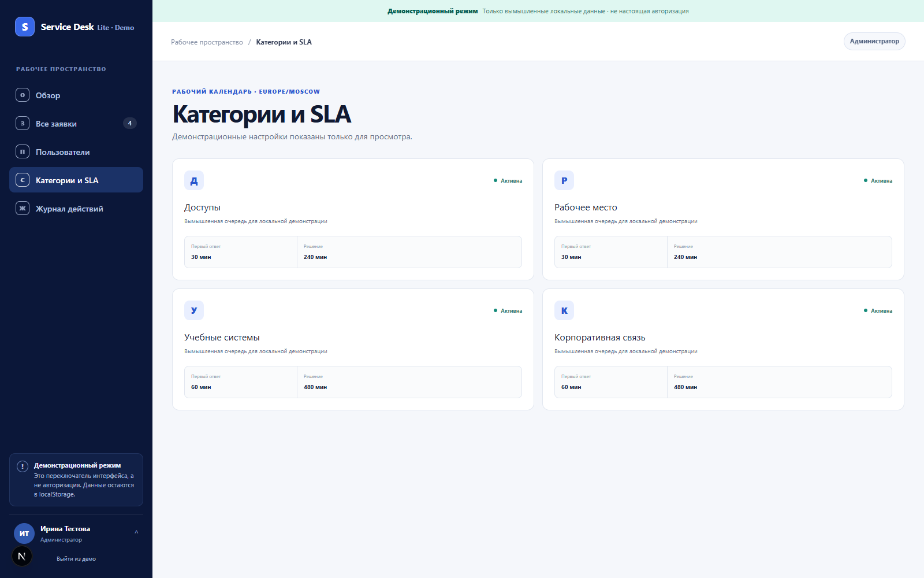The image size is (924, 578).
Task: Click the Обзор sidebar icon
Action: (x=23, y=95)
